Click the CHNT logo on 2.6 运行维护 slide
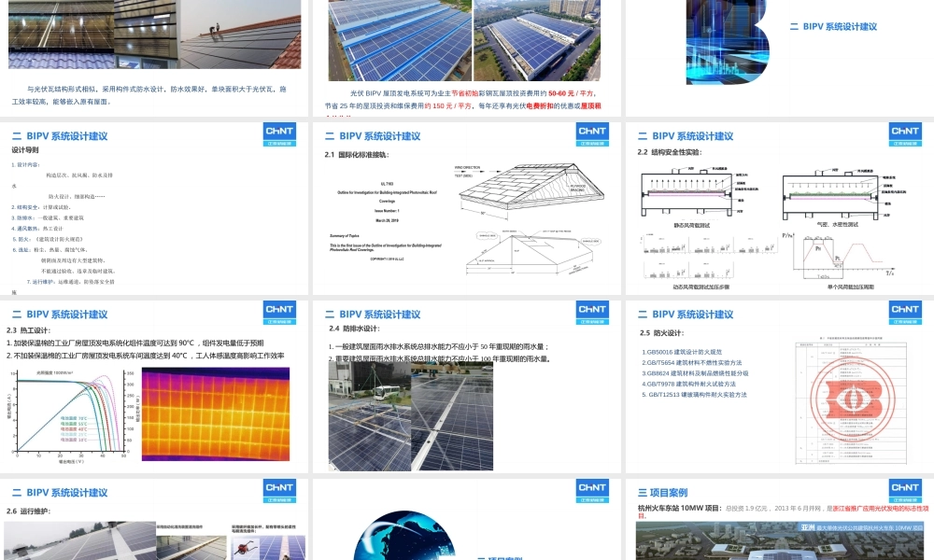The height and width of the screenshot is (560, 934). click(x=279, y=491)
